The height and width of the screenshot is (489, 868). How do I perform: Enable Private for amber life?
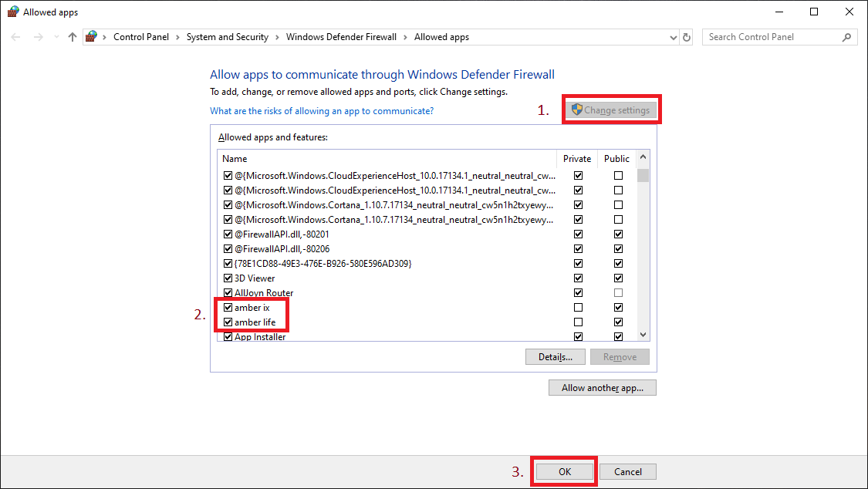point(578,322)
